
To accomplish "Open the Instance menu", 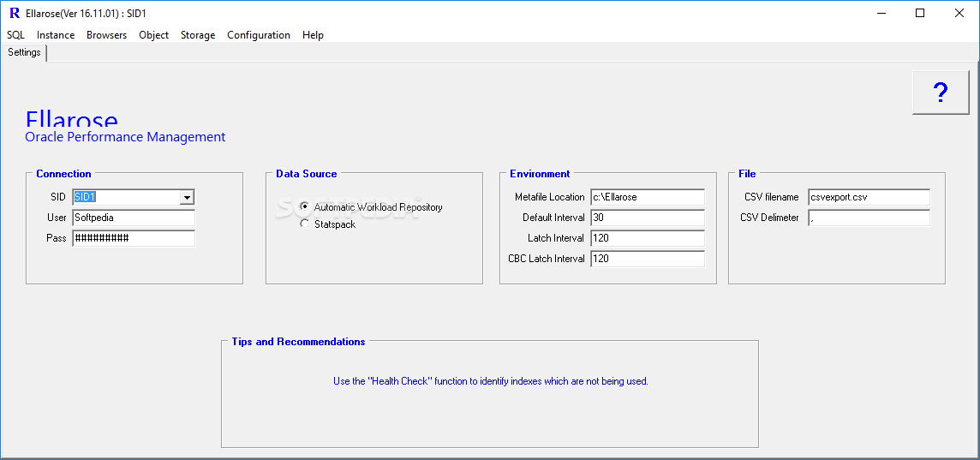I will [56, 35].
